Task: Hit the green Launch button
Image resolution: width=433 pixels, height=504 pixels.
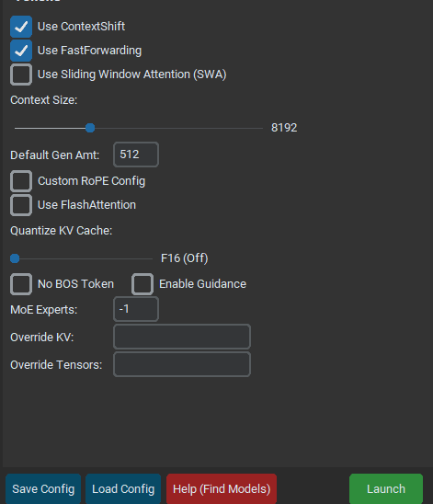Action: [386, 489]
